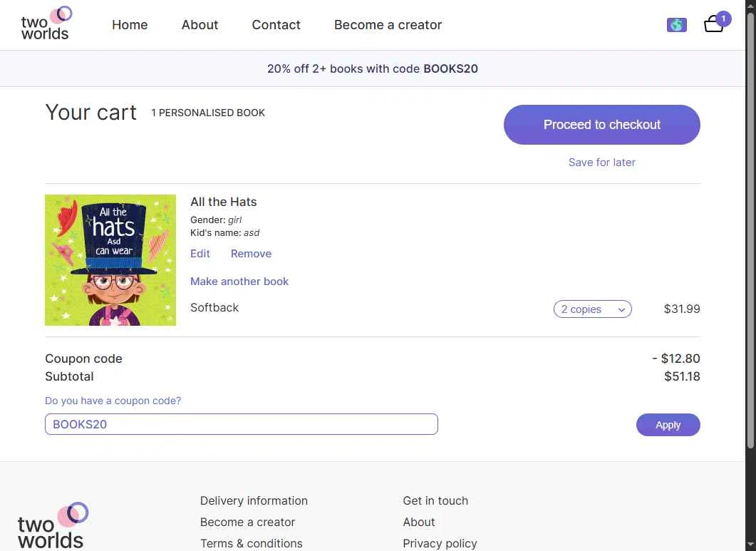Click the All the Hats title
This screenshot has height=551, width=756.
(x=223, y=202)
